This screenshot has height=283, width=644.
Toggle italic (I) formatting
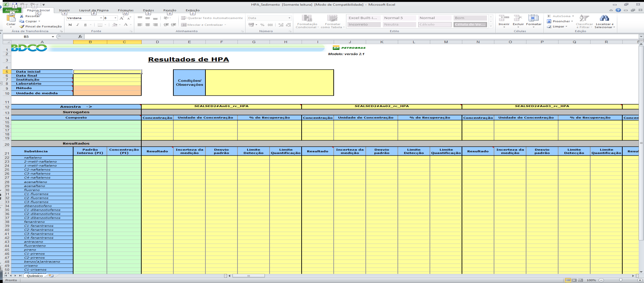click(77, 25)
